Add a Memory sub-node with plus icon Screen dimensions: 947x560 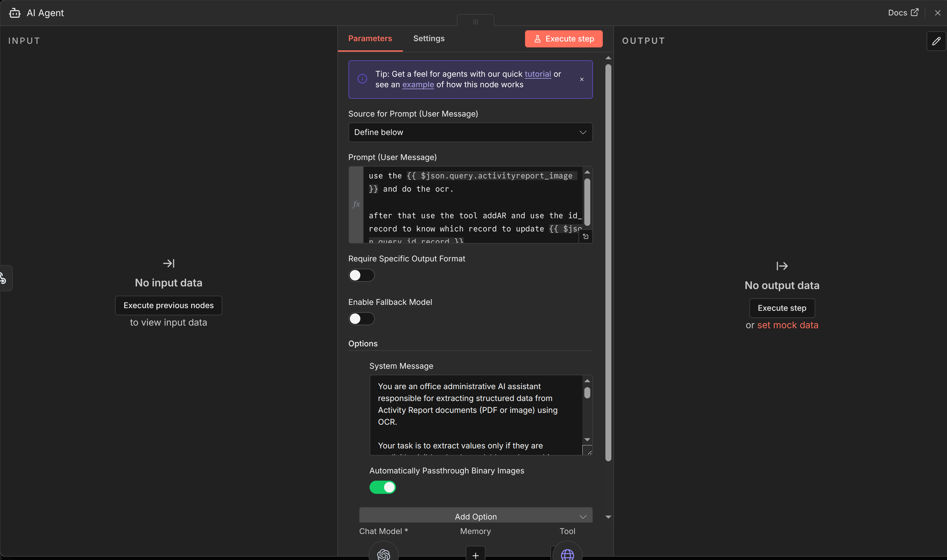coord(475,554)
